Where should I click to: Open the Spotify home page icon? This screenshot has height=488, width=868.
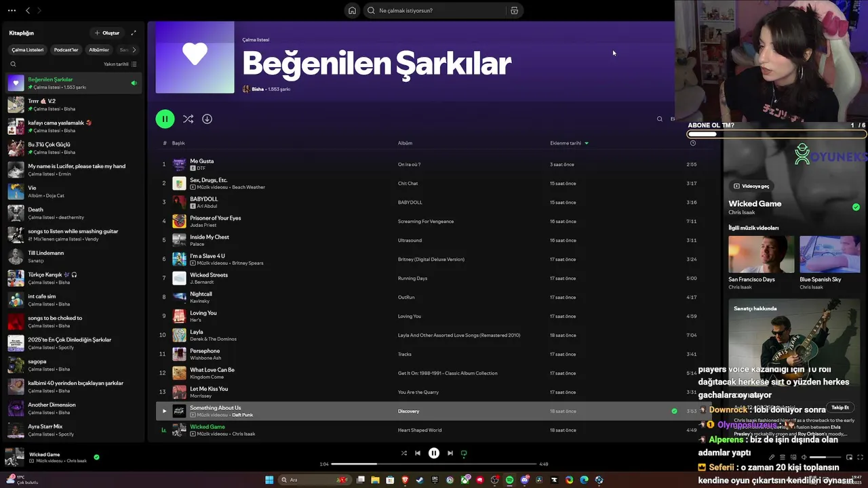pyautogui.click(x=352, y=10)
